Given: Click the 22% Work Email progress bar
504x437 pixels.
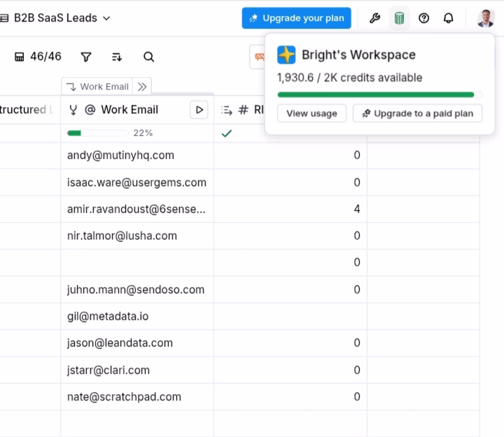Looking at the screenshot, I should click(x=98, y=133).
